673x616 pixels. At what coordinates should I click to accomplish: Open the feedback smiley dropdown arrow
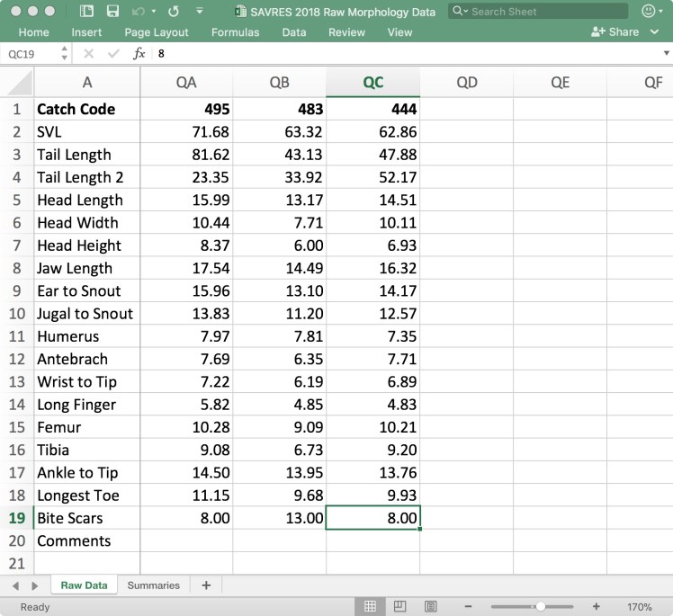661,12
